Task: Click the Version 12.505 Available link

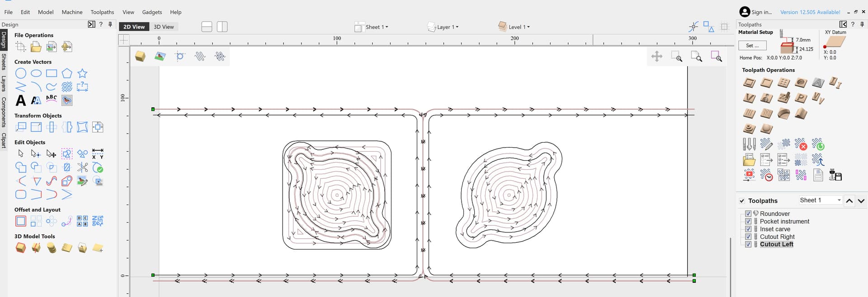Action: pos(810,12)
